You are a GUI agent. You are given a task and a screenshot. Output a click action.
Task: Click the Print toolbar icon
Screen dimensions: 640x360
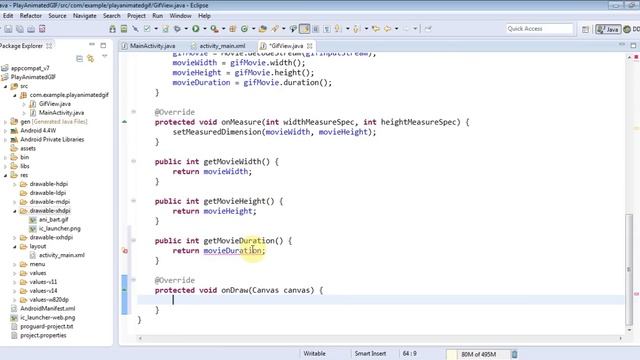(31, 29)
